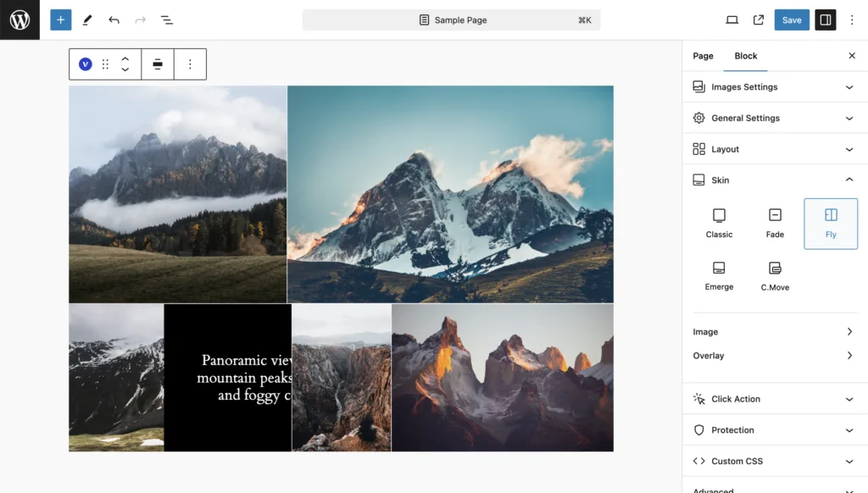View the page in new tab
This screenshot has height=493, width=868.
[759, 20]
